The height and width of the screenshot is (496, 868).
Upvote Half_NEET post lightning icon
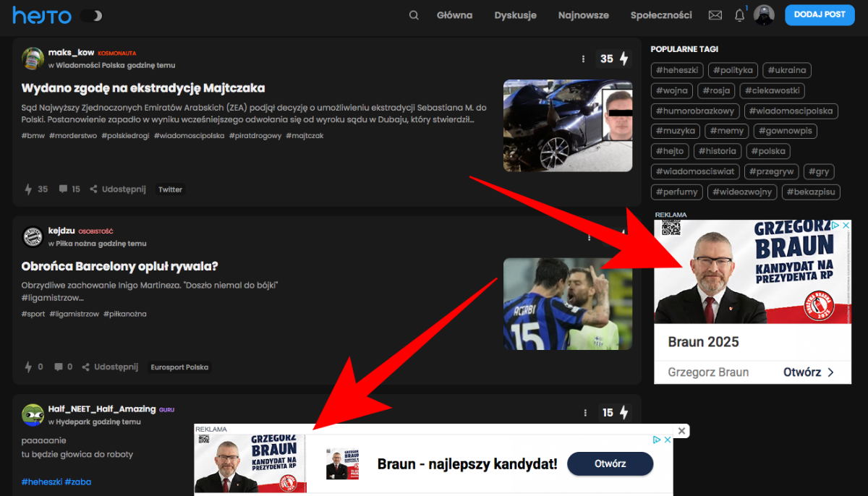coord(624,413)
